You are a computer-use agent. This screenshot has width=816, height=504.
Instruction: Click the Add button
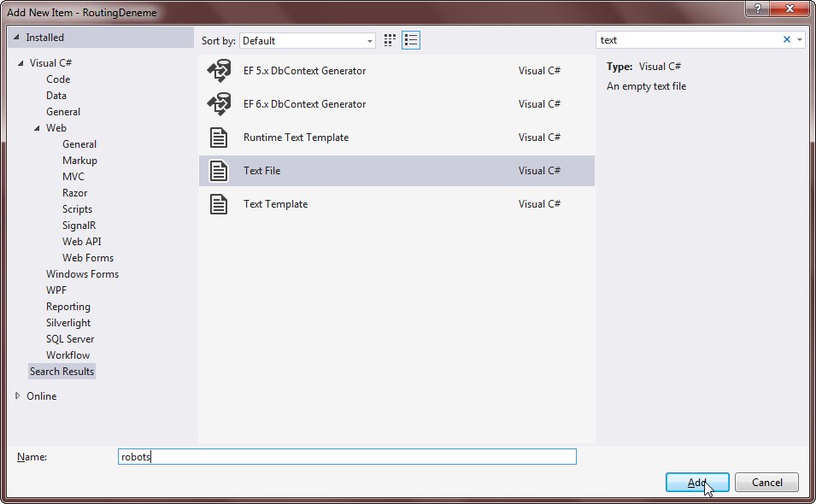point(697,483)
